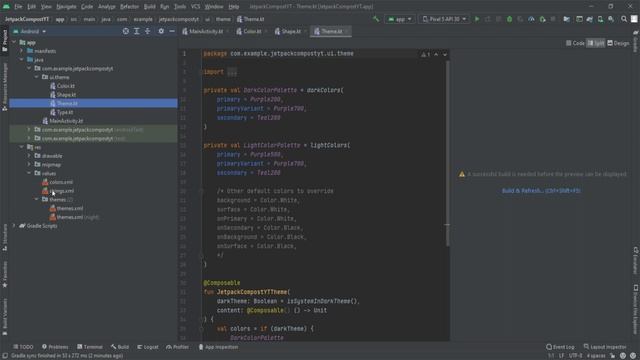Open Favorites sidebar tab
Screen dimensions: 640x360
[4, 274]
